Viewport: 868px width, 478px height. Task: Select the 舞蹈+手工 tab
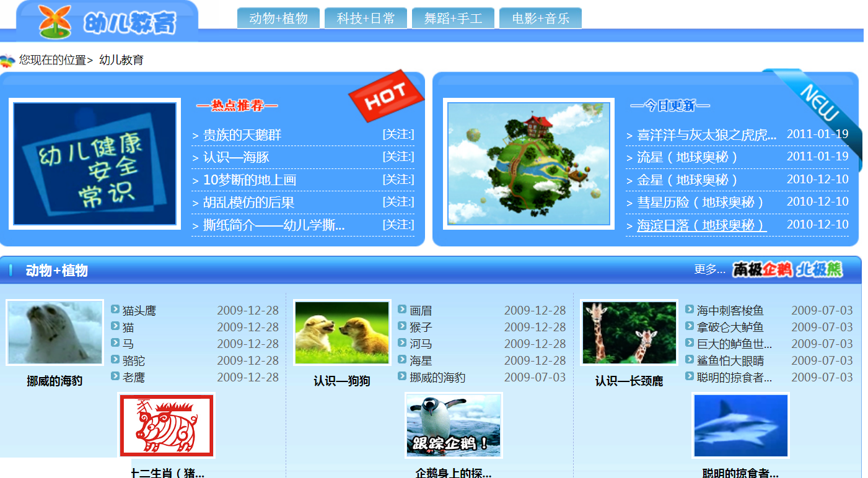tap(453, 19)
